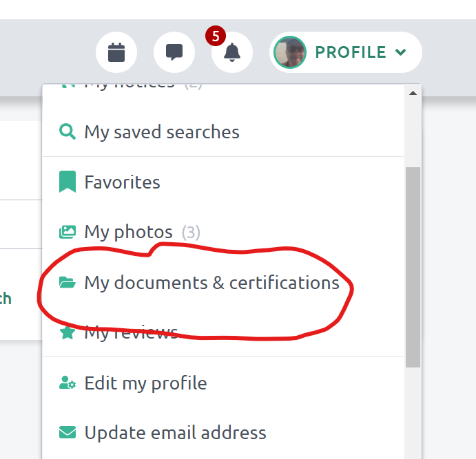The image size is (476, 459).
Task: Collapse the PROFILE dropdown via its chevron
Action: tap(401, 52)
